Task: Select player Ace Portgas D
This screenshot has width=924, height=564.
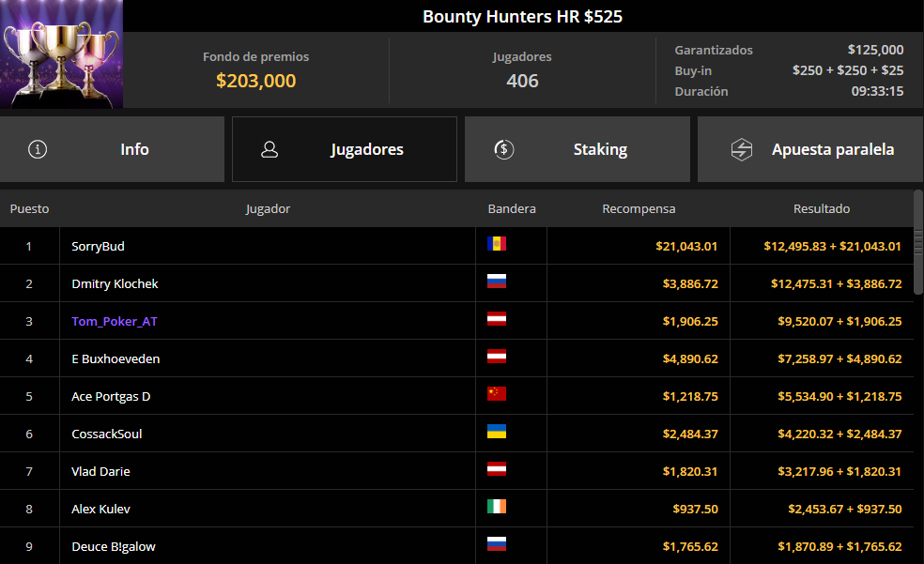Action: [x=111, y=397]
